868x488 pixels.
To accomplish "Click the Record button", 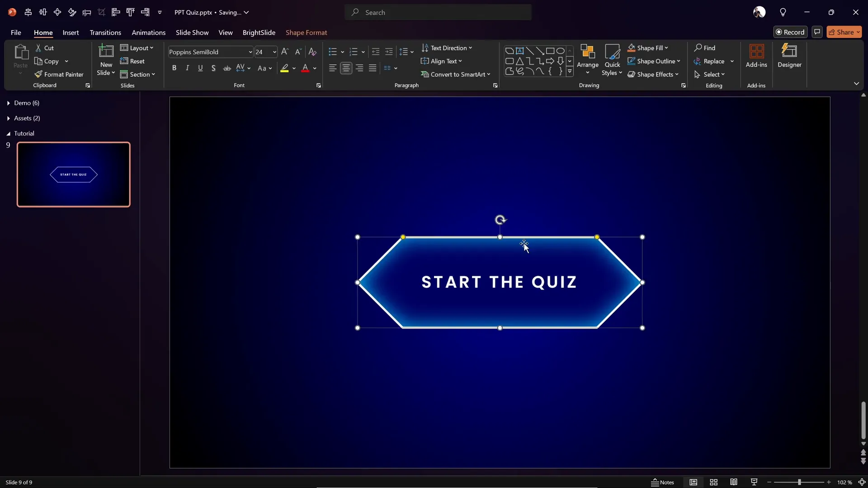I will point(790,32).
